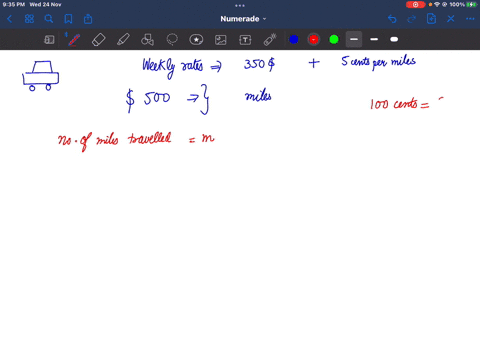This screenshot has height=360, width=480.
Task: Select the medium stroke width
Action: click(x=374, y=39)
